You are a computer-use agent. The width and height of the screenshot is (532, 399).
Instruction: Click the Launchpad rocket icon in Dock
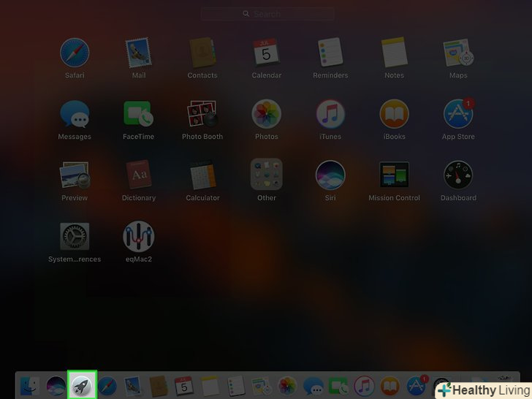pos(82,386)
